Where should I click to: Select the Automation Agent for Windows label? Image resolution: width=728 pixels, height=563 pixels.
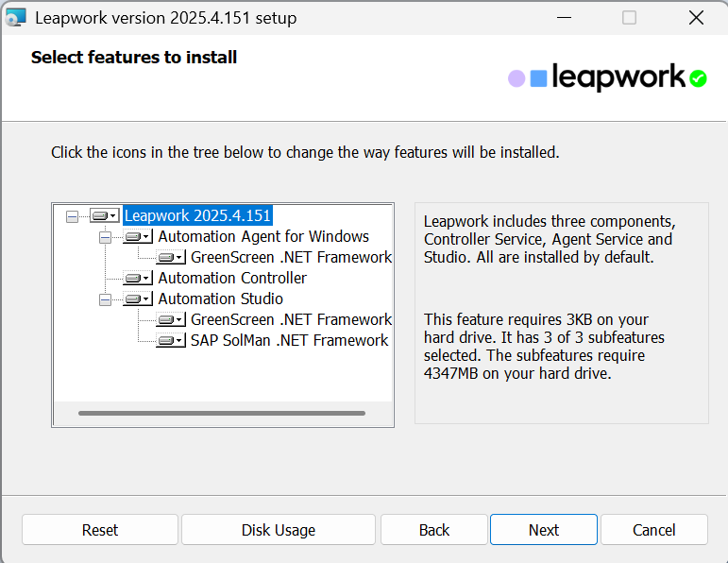263,237
